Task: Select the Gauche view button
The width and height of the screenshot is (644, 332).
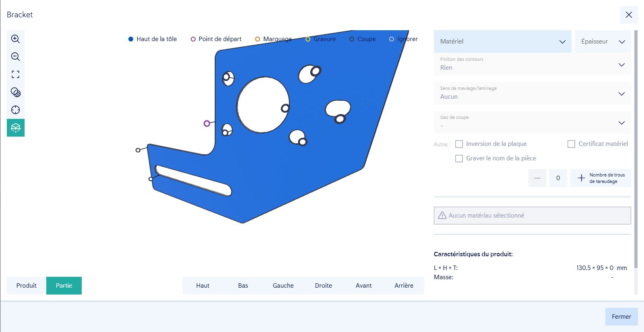Action: (283, 286)
